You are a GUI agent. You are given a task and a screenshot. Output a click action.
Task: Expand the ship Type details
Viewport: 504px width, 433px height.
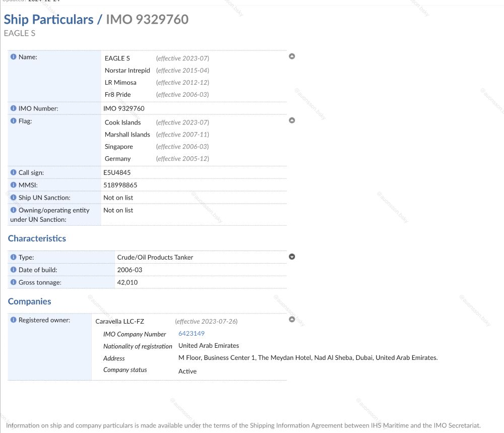point(292,257)
